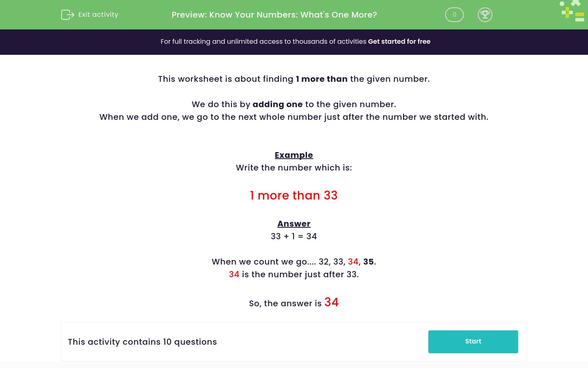Click the exit door icon in header
Image resolution: width=588 pixels, height=368 pixels.
pos(68,14)
